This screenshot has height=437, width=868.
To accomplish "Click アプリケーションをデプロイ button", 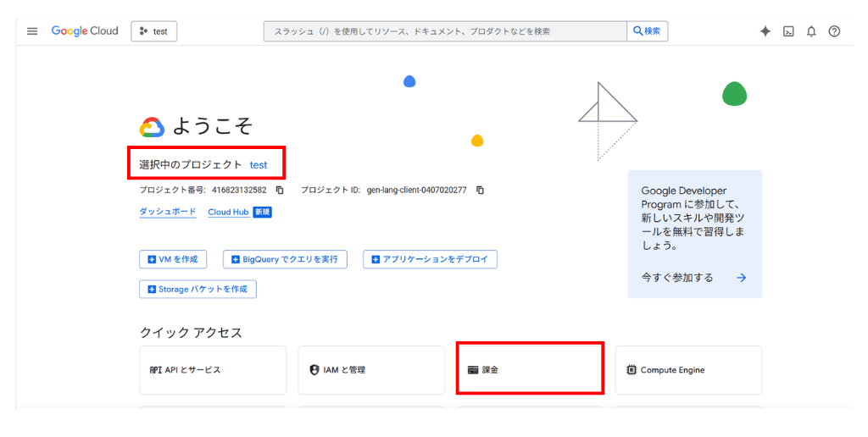I will pyautogui.click(x=430, y=259).
